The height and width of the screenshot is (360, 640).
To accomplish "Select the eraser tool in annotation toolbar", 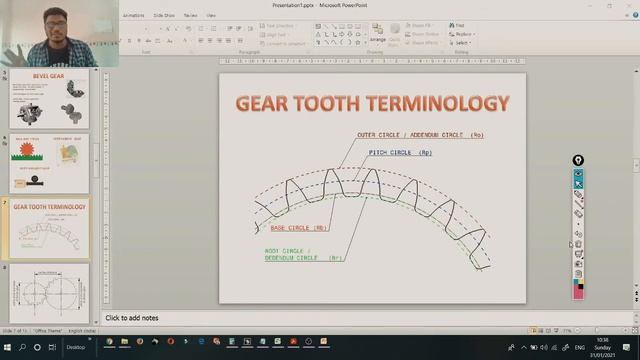I will point(578,213).
